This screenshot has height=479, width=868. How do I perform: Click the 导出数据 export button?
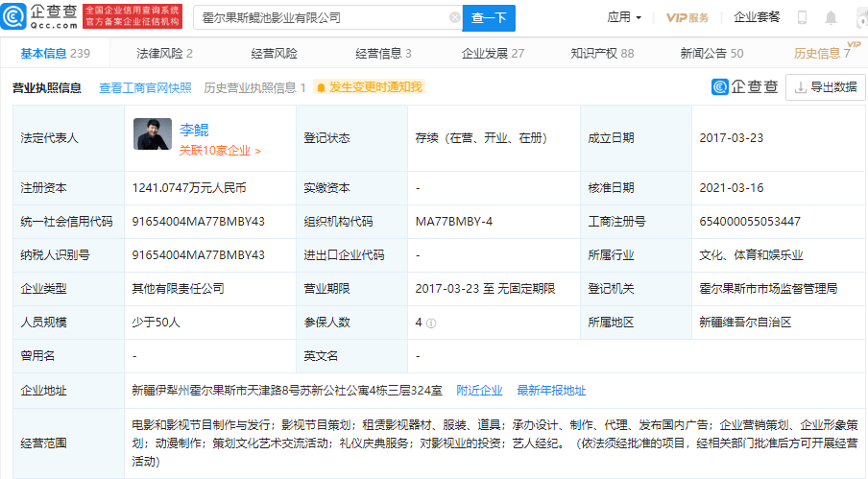point(824,87)
